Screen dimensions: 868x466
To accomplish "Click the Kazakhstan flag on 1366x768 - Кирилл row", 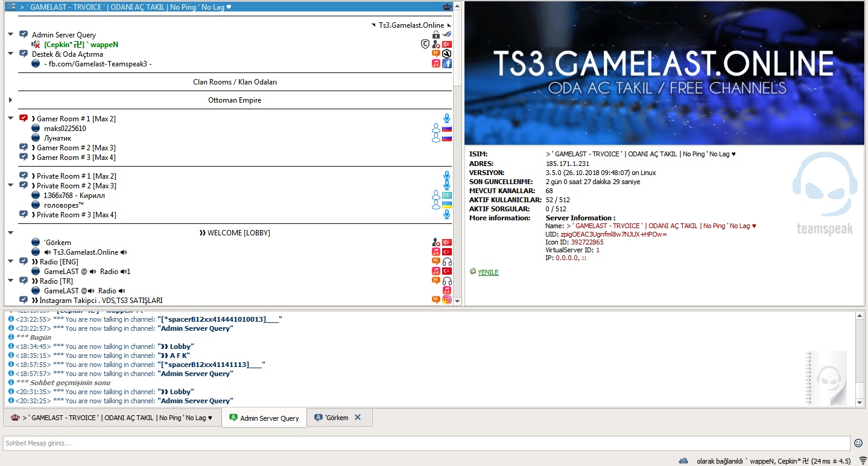I will [x=447, y=196].
